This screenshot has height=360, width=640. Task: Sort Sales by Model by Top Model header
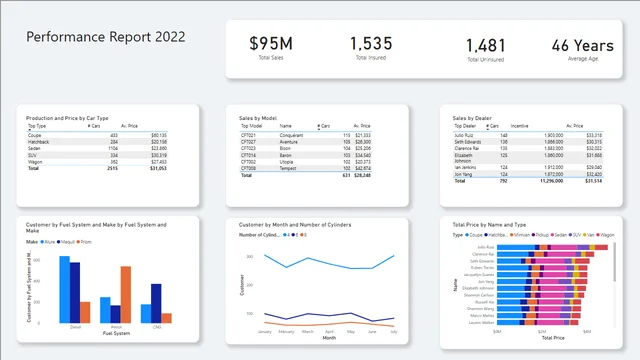[x=251, y=126]
